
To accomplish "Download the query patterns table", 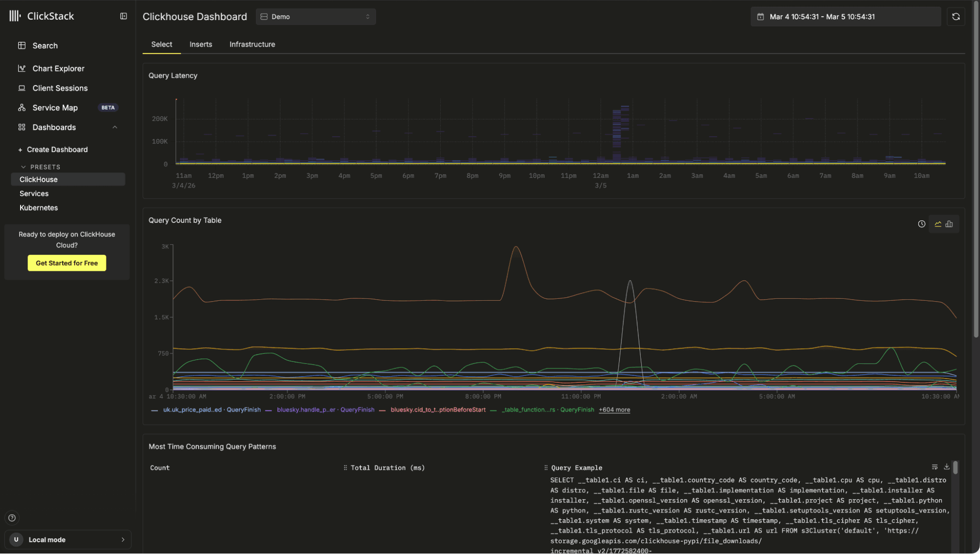I will click(947, 467).
